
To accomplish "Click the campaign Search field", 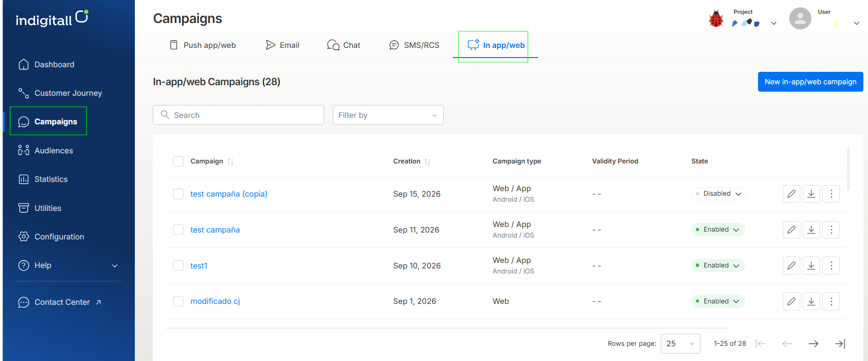I will 238,115.
